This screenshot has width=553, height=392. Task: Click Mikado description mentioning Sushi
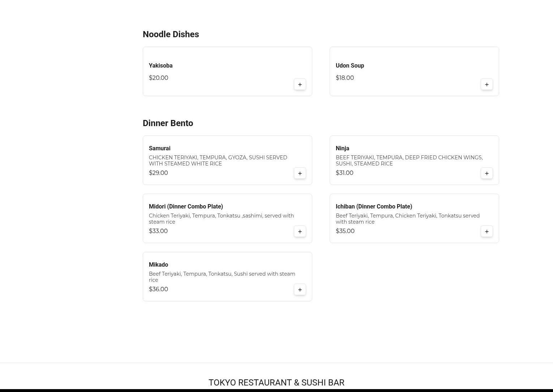click(x=222, y=277)
